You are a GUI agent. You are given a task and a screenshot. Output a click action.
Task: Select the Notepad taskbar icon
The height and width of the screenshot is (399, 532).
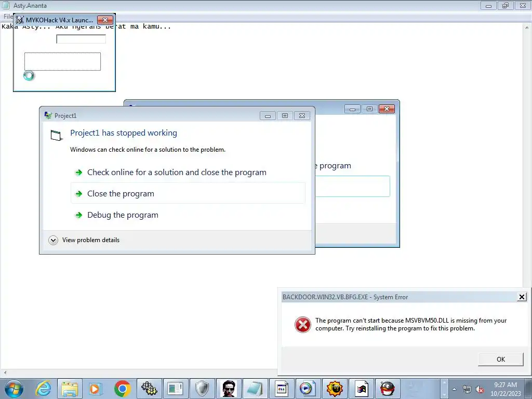point(255,389)
